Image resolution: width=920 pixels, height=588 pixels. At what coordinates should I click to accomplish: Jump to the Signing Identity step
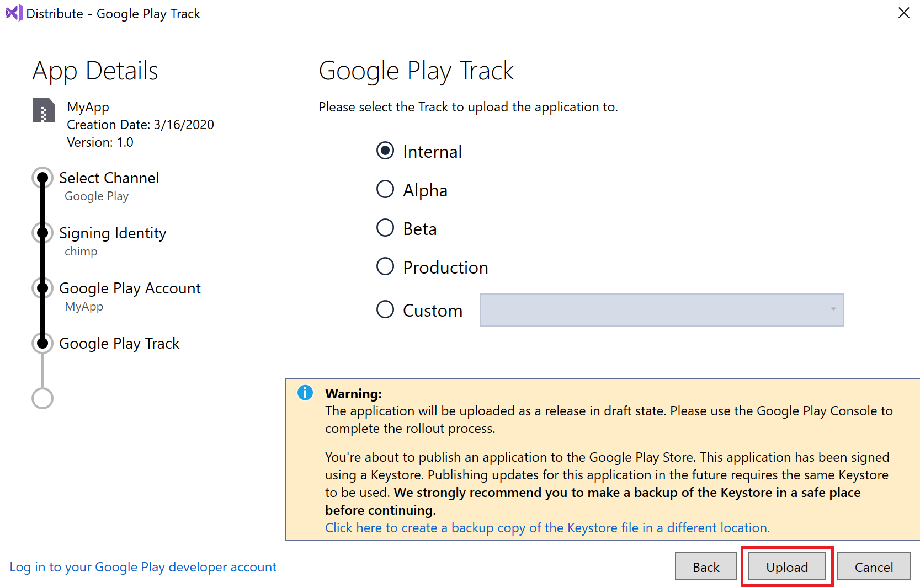tap(113, 233)
